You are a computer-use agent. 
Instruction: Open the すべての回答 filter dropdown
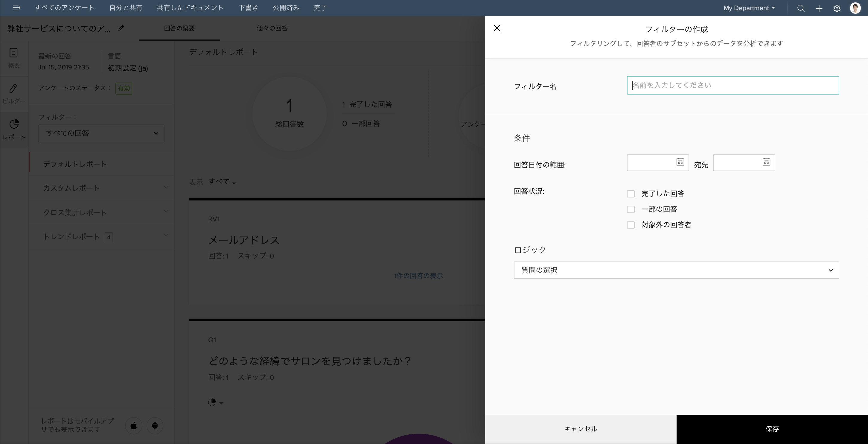coord(101,133)
